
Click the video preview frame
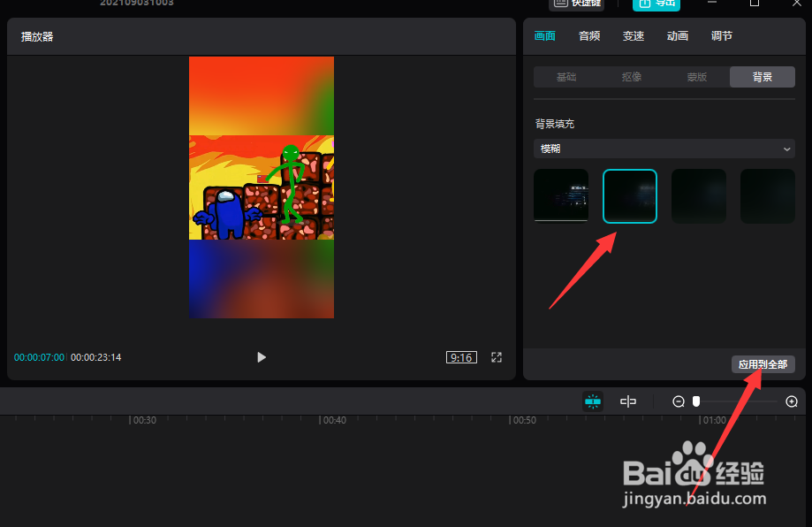[262, 187]
